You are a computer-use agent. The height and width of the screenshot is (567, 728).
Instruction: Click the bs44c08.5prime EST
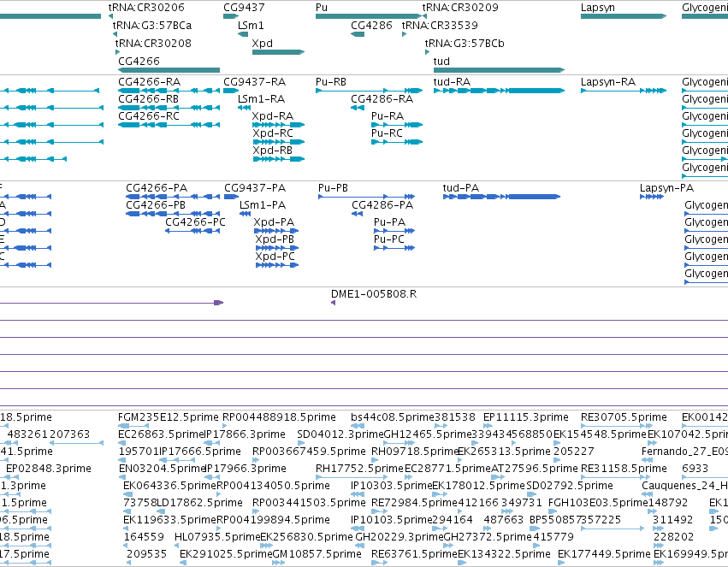358,426
